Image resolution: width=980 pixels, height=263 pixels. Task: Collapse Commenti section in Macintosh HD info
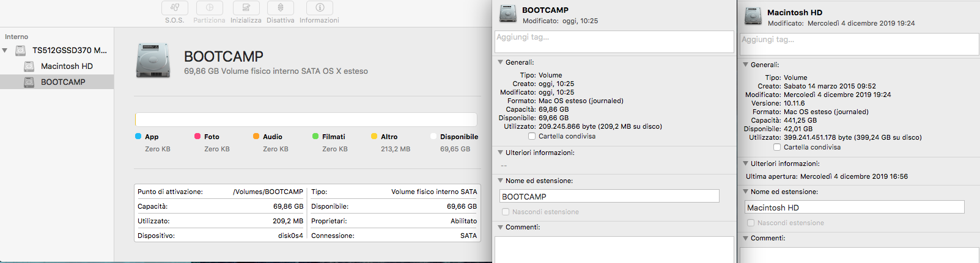point(746,238)
